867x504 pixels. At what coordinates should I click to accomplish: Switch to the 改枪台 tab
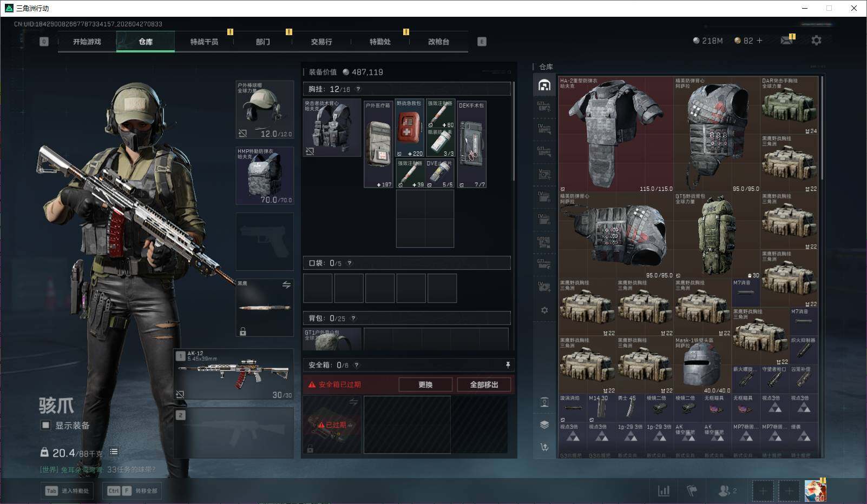(438, 42)
